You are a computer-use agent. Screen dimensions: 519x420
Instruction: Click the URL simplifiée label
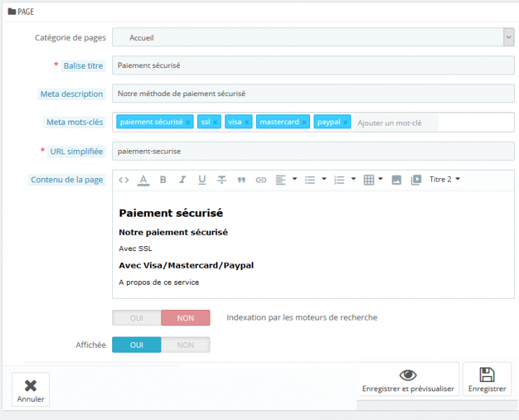[76, 151]
